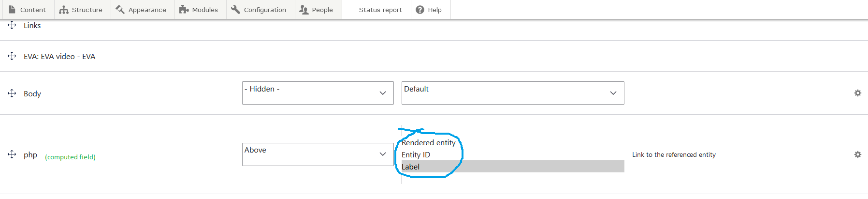The image size is (868, 199).
Task: Open Body field settings gear
Action: 858,93
